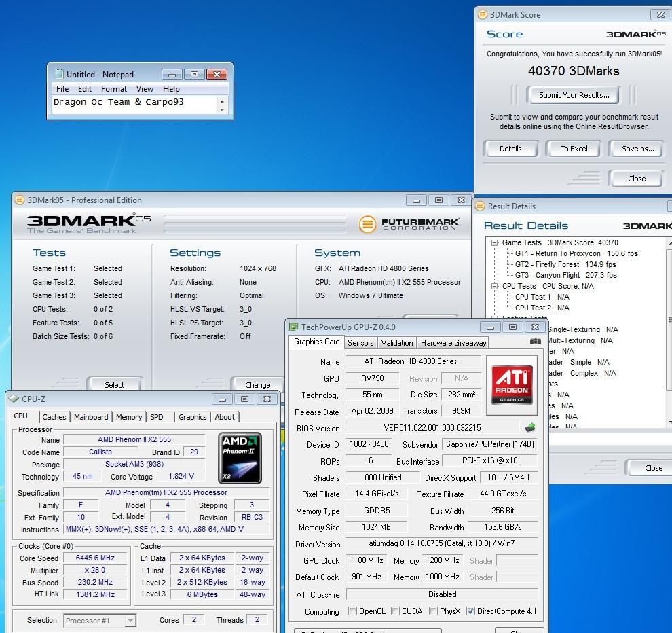
Task: Open the Format menu in Notepad
Action: 114,89
